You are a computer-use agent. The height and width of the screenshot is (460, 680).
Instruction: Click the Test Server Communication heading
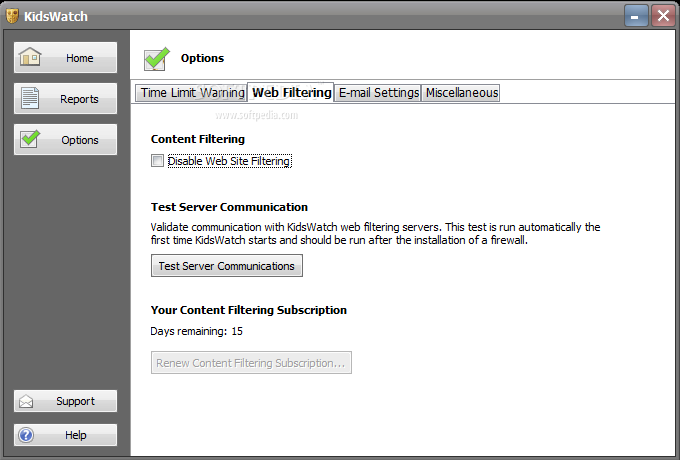pos(229,207)
